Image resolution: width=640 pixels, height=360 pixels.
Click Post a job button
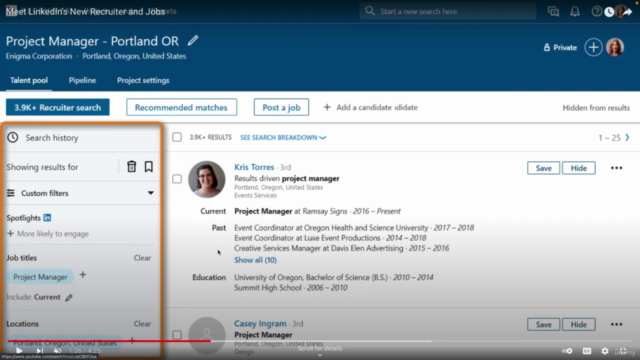tap(281, 107)
